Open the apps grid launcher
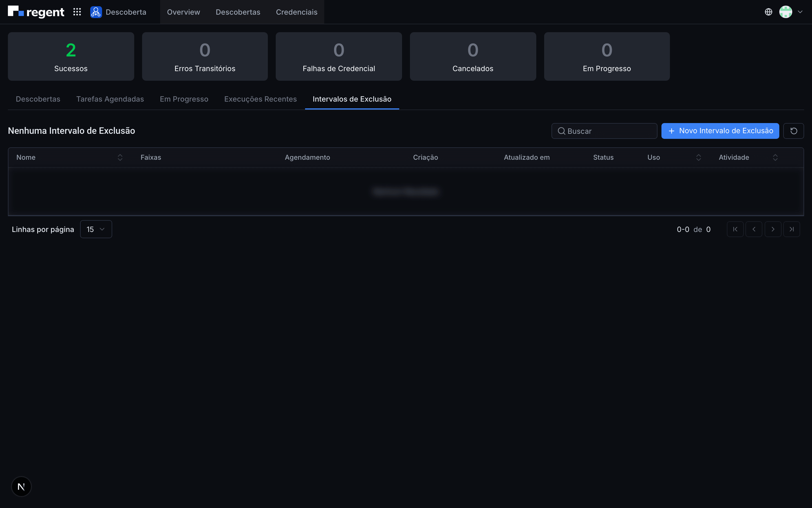Image resolution: width=812 pixels, height=508 pixels. [x=77, y=12]
